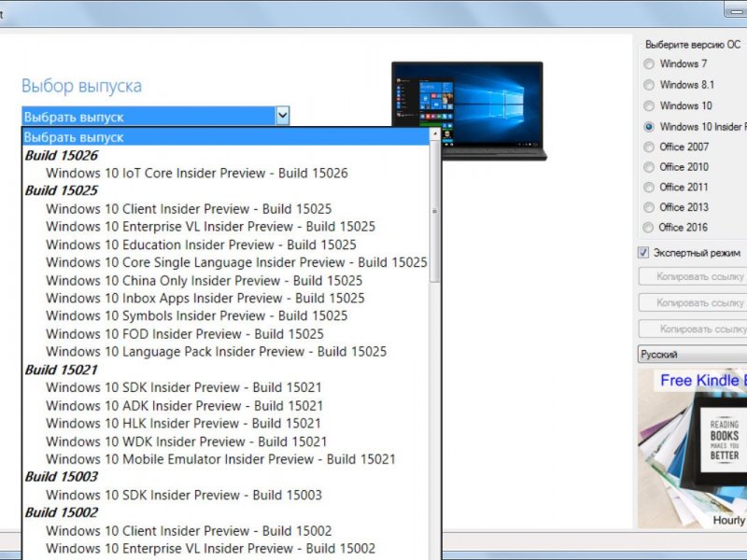Pick Windows 10 Language Pack Insider Preview
This screenshot has height=560, width=747.
pos(217,352)
